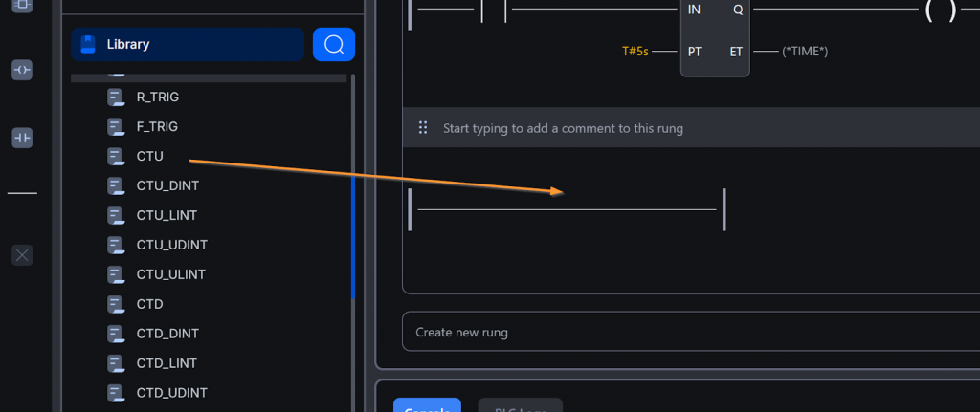Click the rung drag handle dots icon
Image resolution: width=980 pixels, height=412 pixels.
click(422, 128)
